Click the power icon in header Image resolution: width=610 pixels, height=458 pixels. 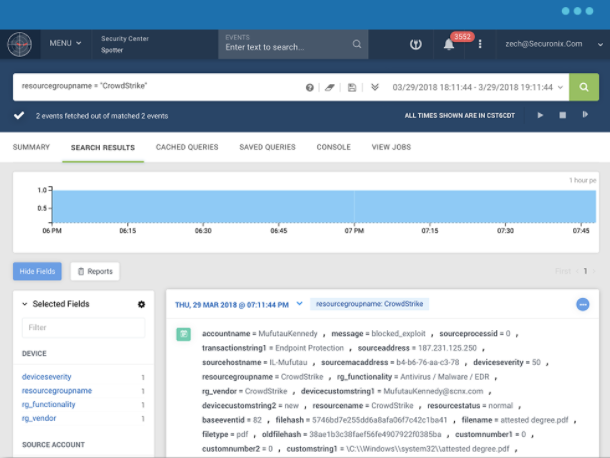pos(416,44)
